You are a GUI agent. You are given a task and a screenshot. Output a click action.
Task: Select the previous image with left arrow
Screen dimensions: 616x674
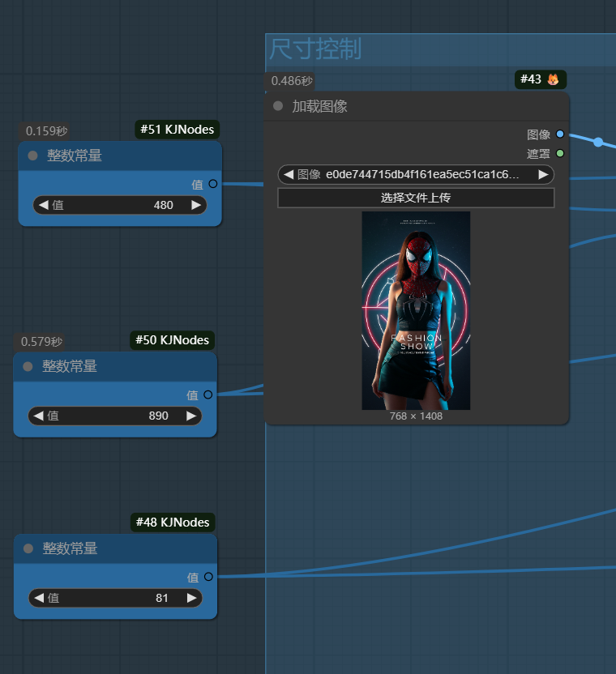tap(289, 174)
